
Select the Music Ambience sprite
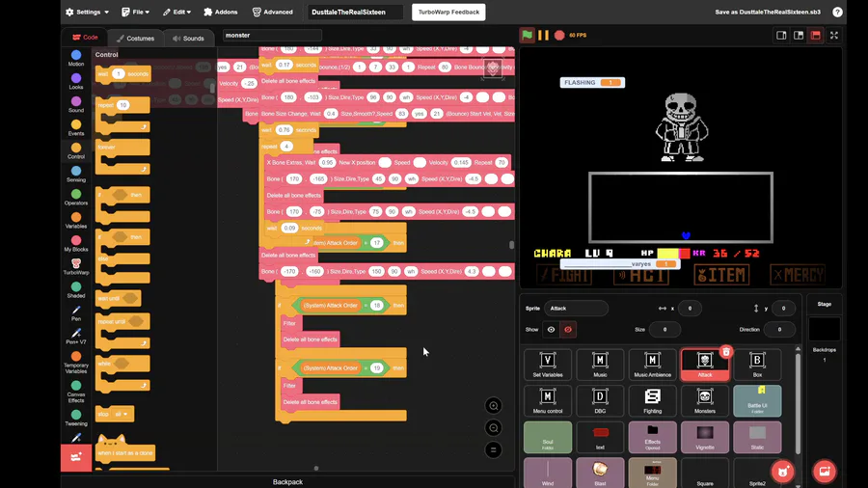[652, 365]
